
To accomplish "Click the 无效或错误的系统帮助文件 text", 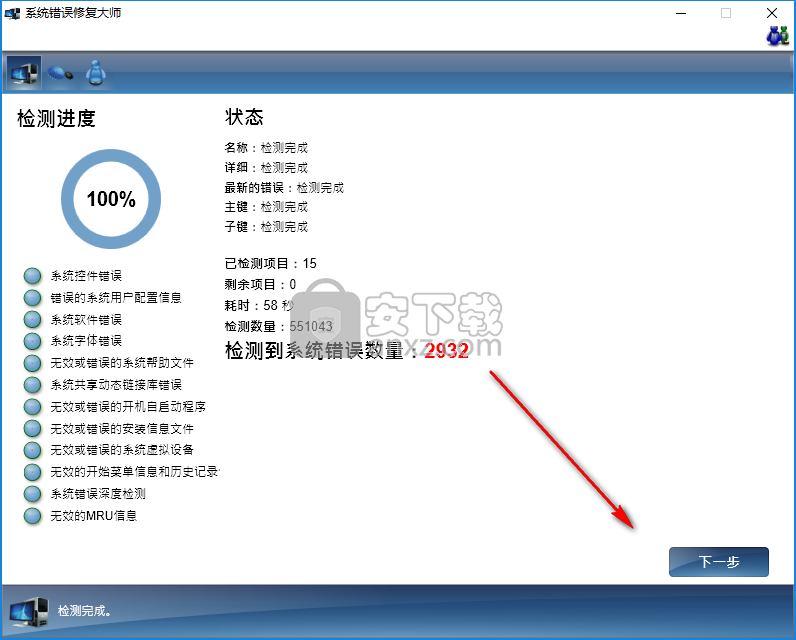I will [x=122, y=363].
